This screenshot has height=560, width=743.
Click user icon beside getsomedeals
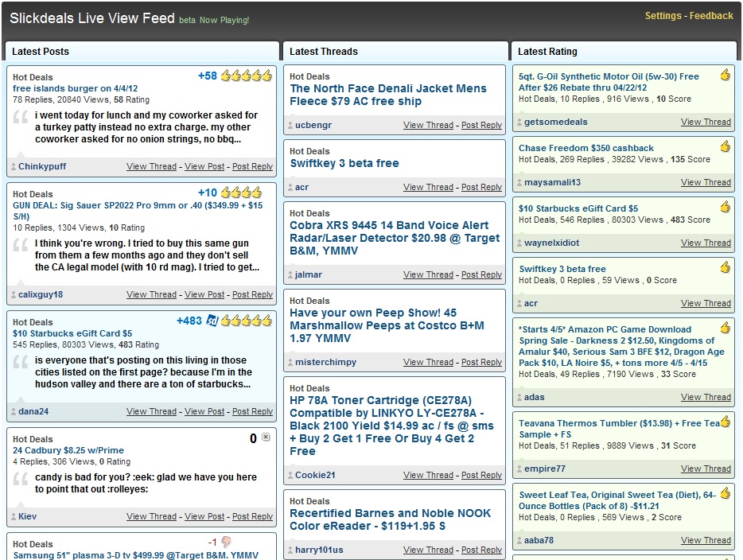click(519, 122)
